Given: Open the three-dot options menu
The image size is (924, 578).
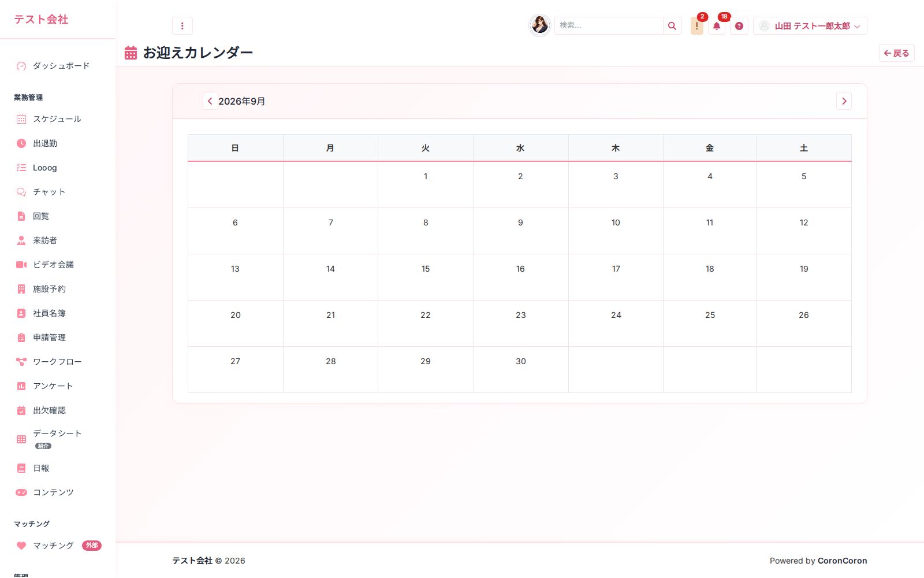Looking at the screenshot, I should click(182, 25).
